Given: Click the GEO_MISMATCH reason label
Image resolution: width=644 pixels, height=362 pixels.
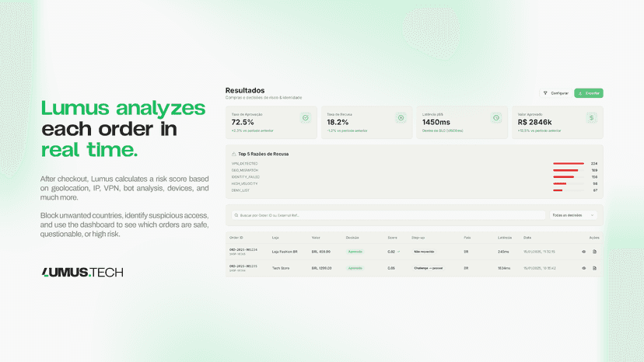Looking at the screenshot, I should 245,170.
